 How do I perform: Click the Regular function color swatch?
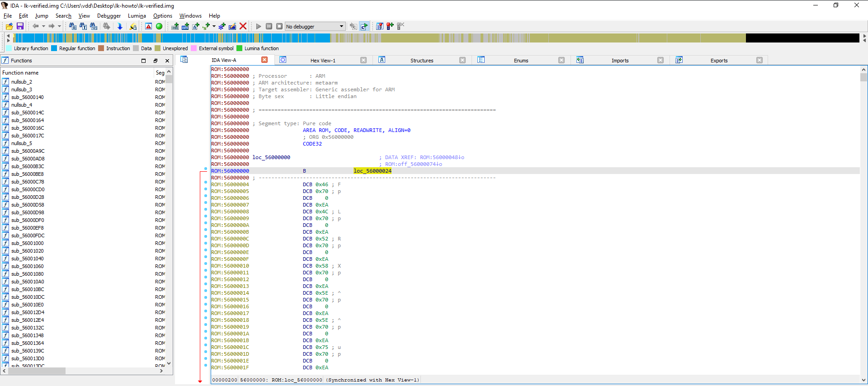point(54,48)
